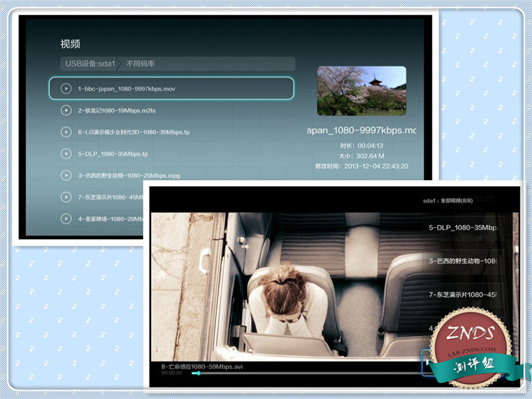Click play icon beside 1-bbc-japan video

pos(66,89)
